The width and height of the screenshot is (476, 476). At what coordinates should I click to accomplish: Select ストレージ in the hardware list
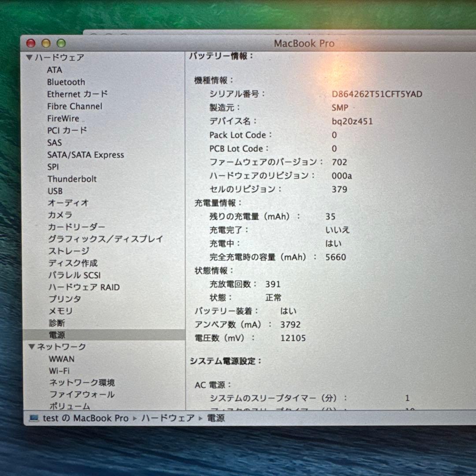click(69, 251)
